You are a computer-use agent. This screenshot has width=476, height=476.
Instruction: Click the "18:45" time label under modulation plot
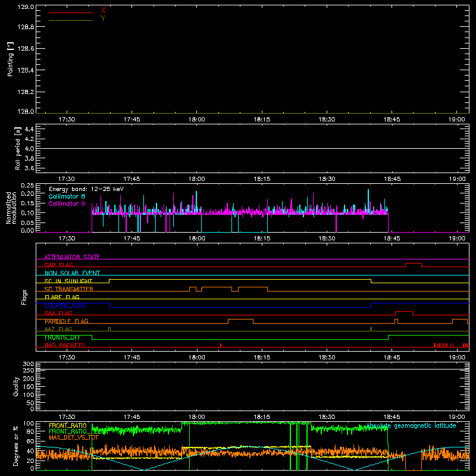click(392, 239)
